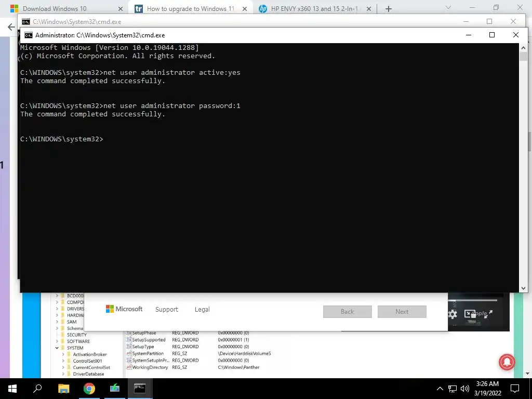Close the How to upgrade to Windows 11 tab
The height and width of the screenshot is (399, 532).
click(x=245, y=9)
